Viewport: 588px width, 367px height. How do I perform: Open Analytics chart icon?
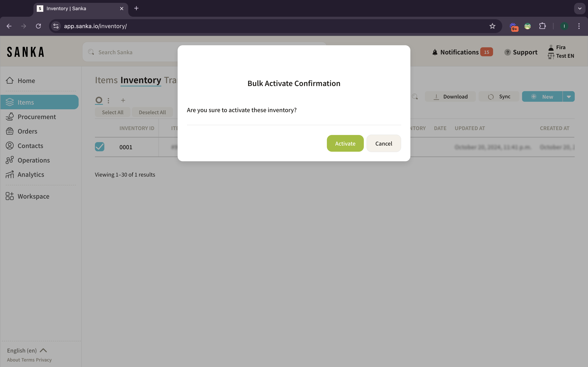tap(10, 175)
